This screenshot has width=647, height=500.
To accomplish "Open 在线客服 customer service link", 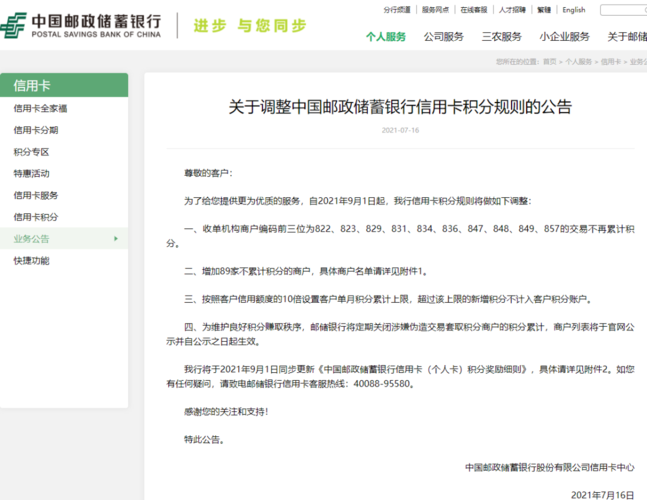I will [474, 10].
